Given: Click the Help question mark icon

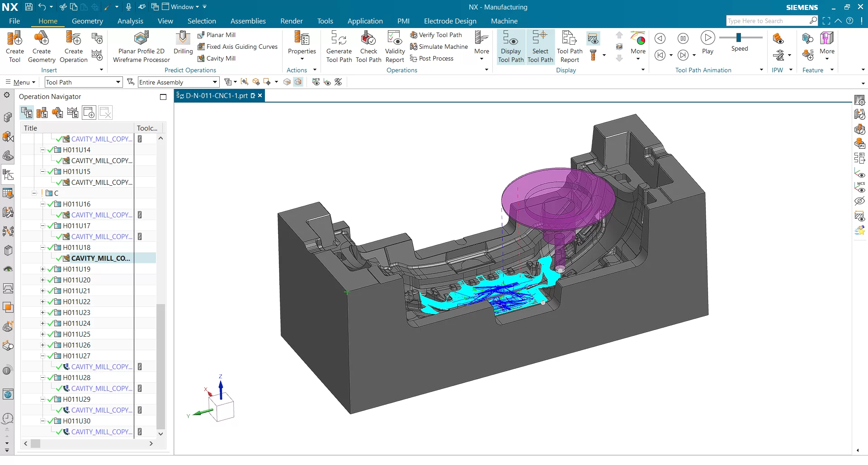Looking at the screenshot, I should pyautogui.click(x=850, y=21).
